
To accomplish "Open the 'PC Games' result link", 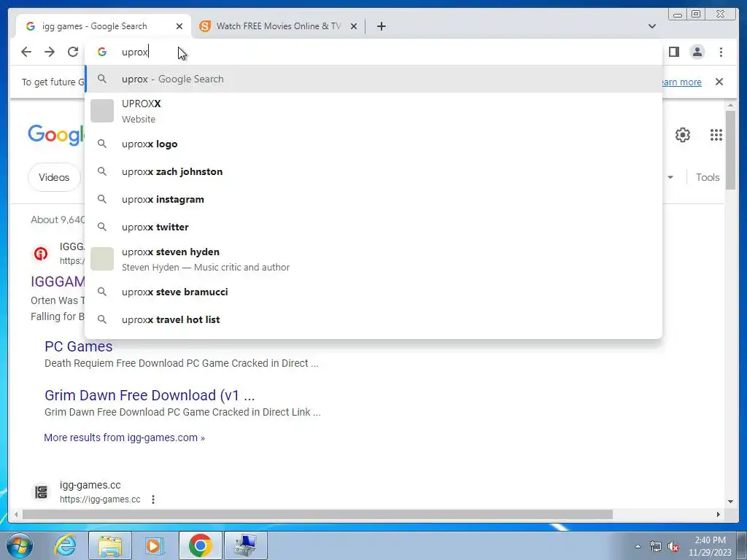I will pyautogui.click(x=79, y=346).
